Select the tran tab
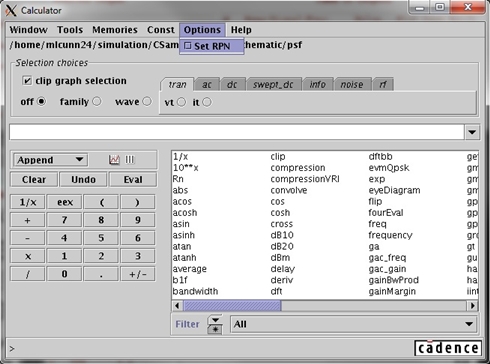This screenshot has width=490, height=364. (177, 85)
